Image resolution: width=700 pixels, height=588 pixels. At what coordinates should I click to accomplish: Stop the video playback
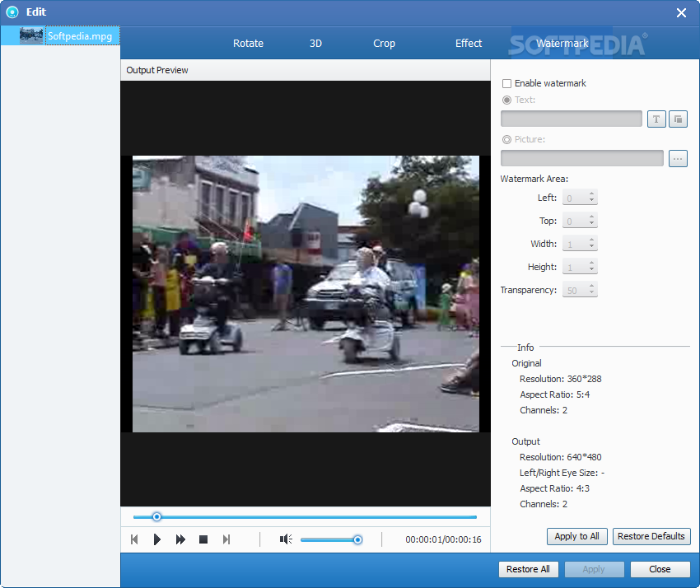[x=203, y=539]
